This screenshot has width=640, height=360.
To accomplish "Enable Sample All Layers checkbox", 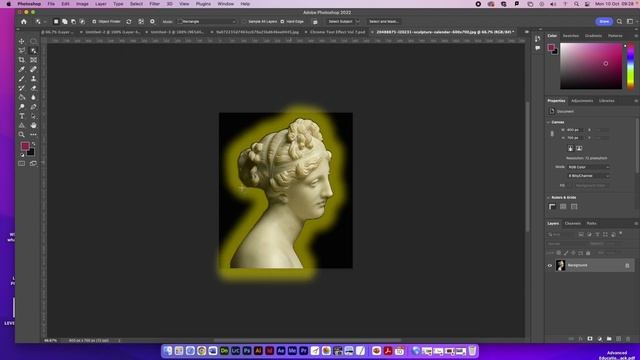I will [x=244, y=22].
